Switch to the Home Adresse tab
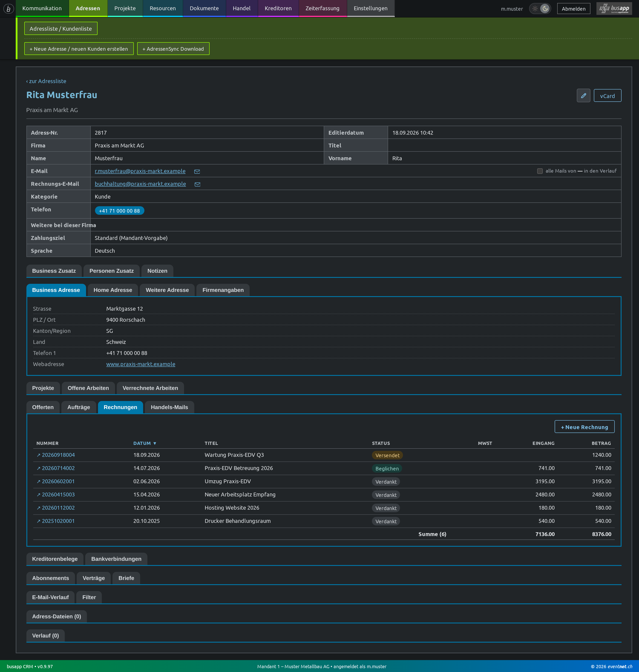The height and width of the screenshot is (672, 639). [x=113, y=290]
